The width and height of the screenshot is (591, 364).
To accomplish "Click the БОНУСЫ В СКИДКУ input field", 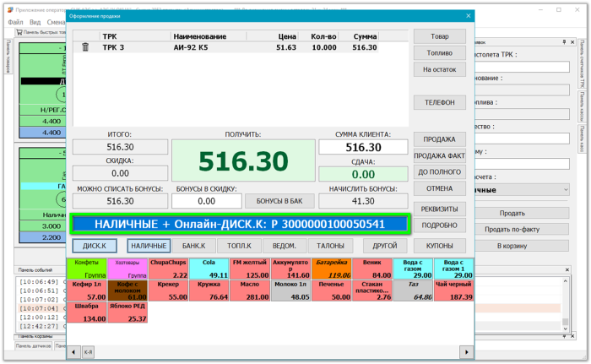I will [207, 201].
